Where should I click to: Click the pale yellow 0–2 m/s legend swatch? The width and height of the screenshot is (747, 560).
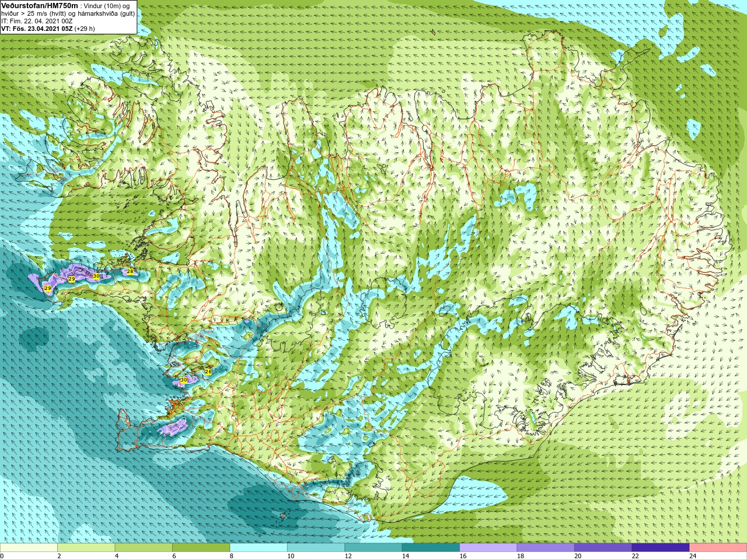click(x=29, y=548)
